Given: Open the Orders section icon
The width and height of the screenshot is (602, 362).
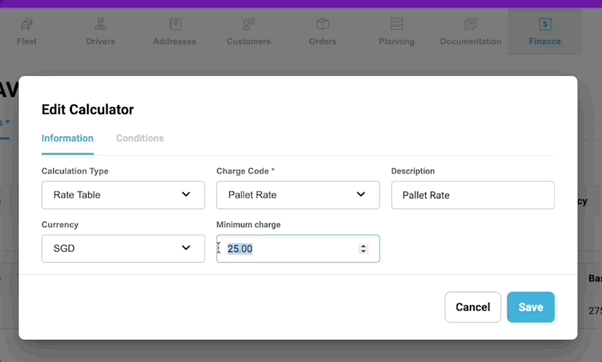Looking at the screenshot, I should 323,24.
